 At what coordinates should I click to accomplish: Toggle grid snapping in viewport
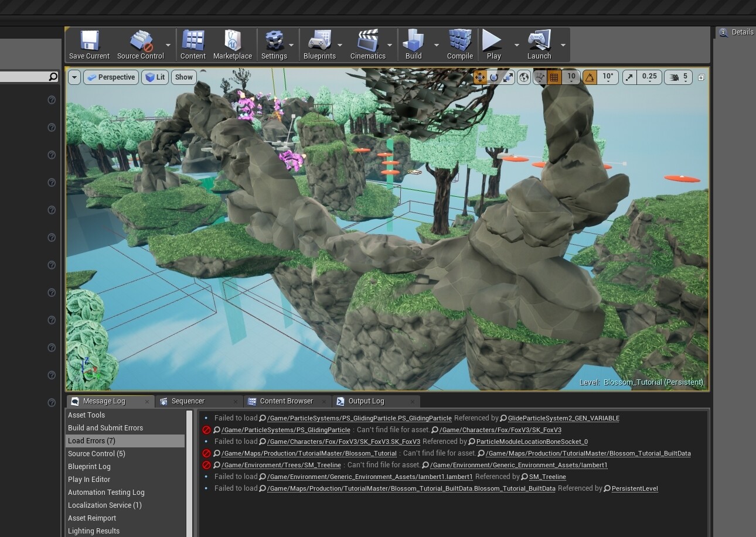coord(554,77)
